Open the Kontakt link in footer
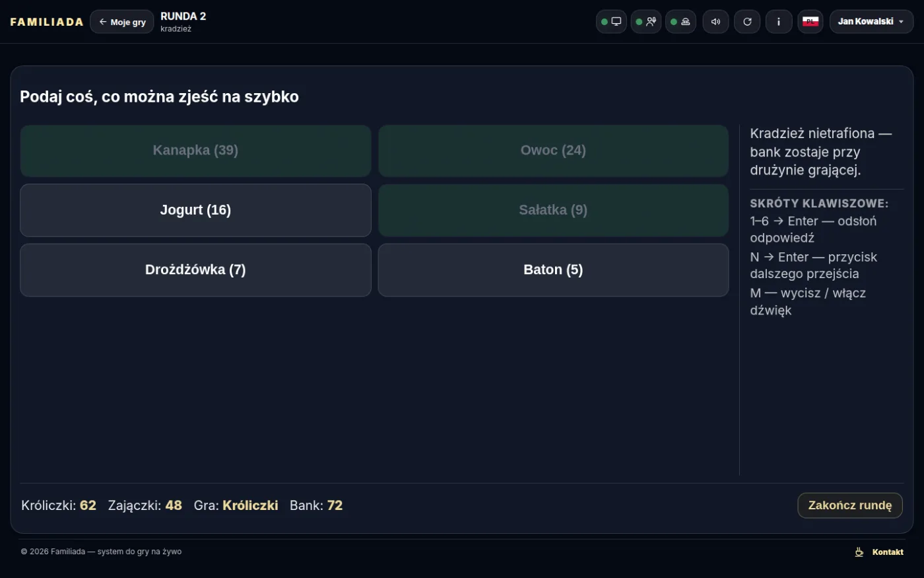924x578 pixels. [888, 552]
